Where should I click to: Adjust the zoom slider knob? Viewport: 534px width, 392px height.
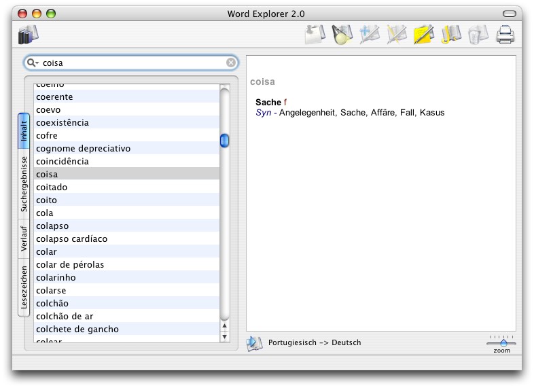[503, 342]
